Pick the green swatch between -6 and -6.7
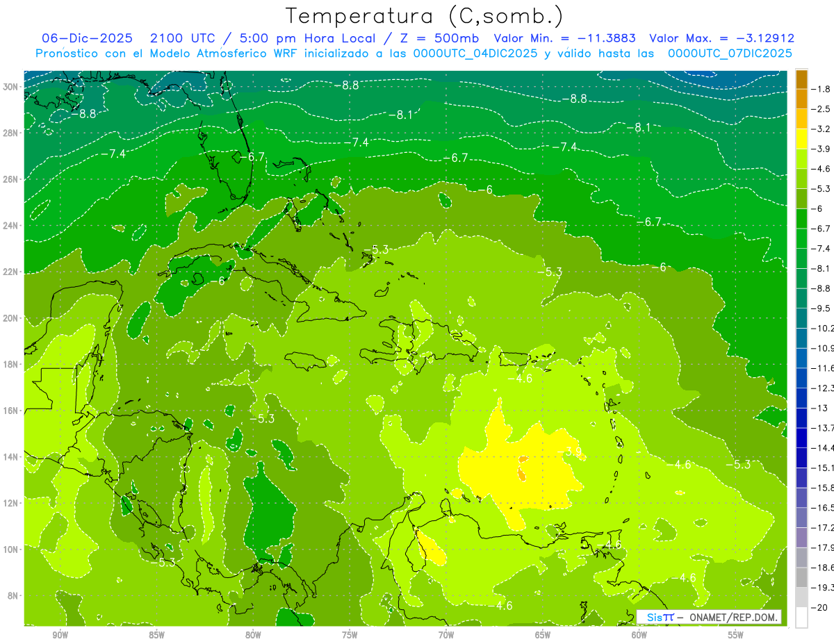Image resolution: width=834 pixels, height=644 pixels. pos(801,219)
